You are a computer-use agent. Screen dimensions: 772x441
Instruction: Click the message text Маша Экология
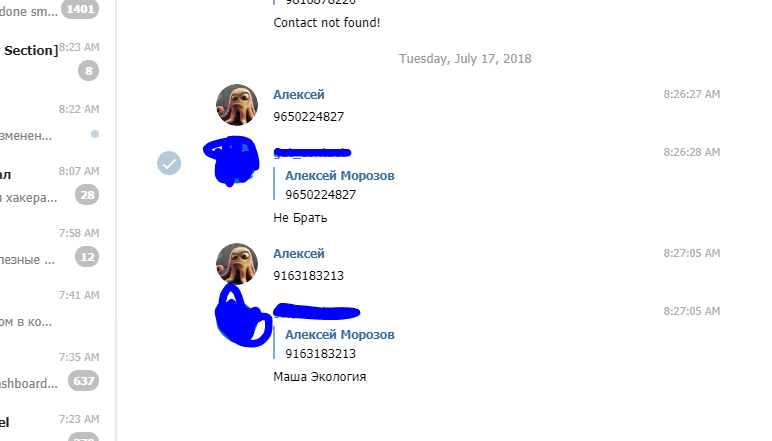pos(320,377)
